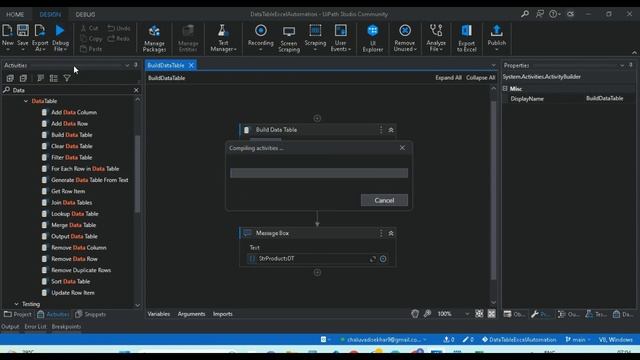Click options menu dots on Build Data Table
Screen dimensions: 640x360
[381, 130]
